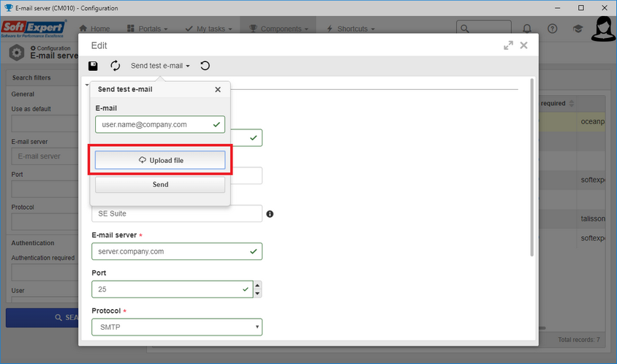617x364 pixels.
Task: Open the Portals menu
Action: (148, 29)
